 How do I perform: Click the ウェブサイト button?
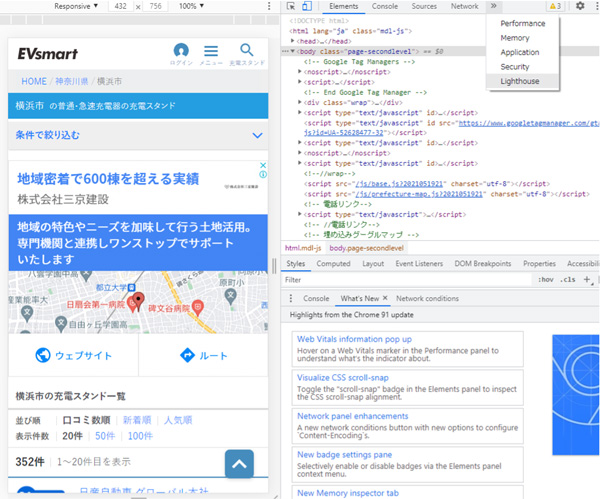[x=73, y=355]
